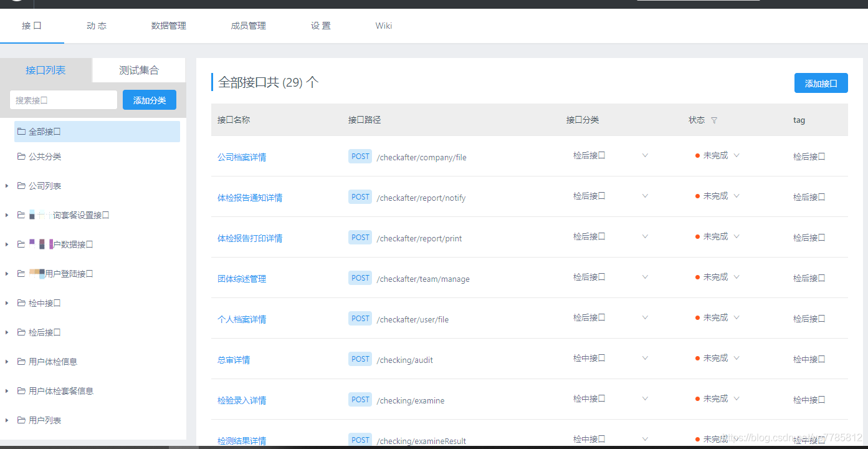Click the 接口路径 column header

tap(365, 120)
